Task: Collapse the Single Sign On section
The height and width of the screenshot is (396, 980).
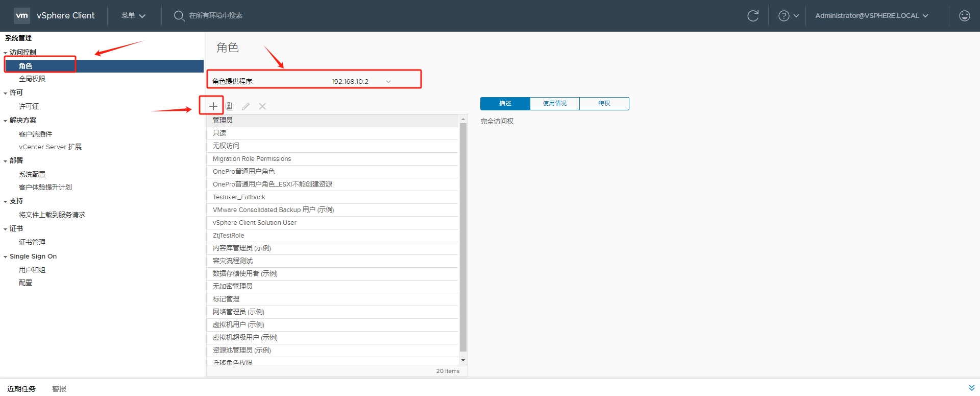Action: point(6,257)
